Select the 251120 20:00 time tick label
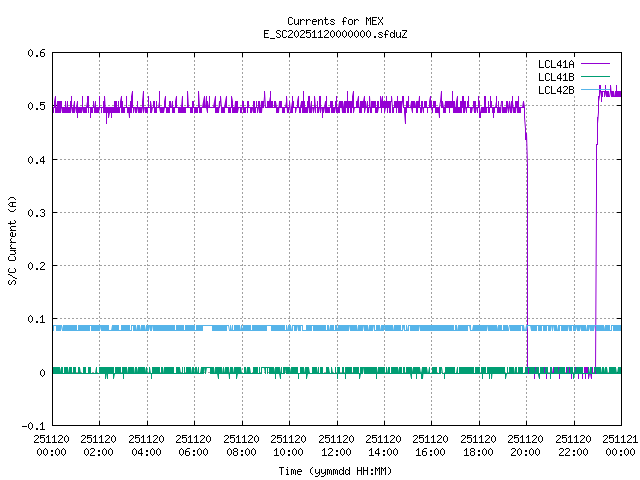This screenshot has height=480, width=640. (526, 445)
